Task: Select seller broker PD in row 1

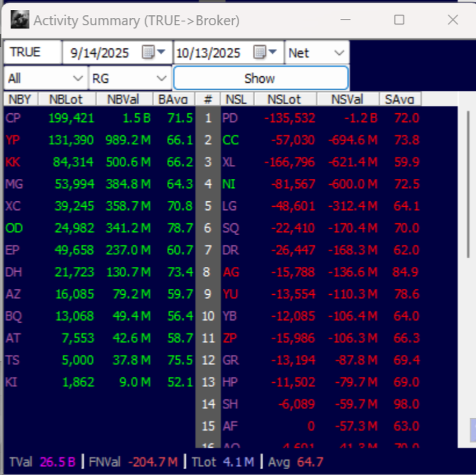Action: [x=230, y=118]
